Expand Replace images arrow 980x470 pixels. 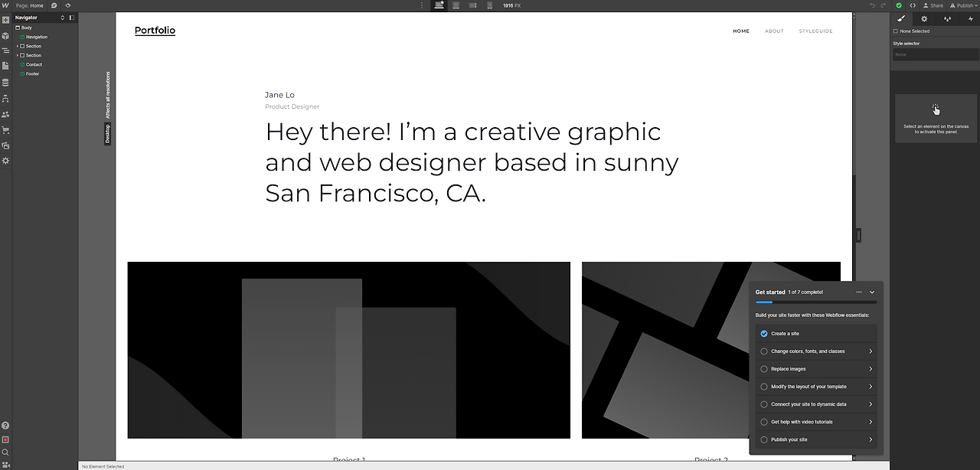pyautogui.click(x=871, y=369)
